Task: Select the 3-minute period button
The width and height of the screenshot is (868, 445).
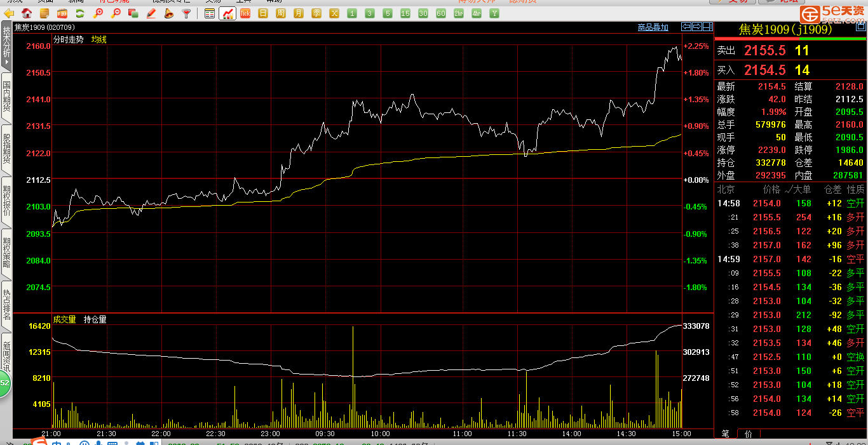Action: point(370,13)
